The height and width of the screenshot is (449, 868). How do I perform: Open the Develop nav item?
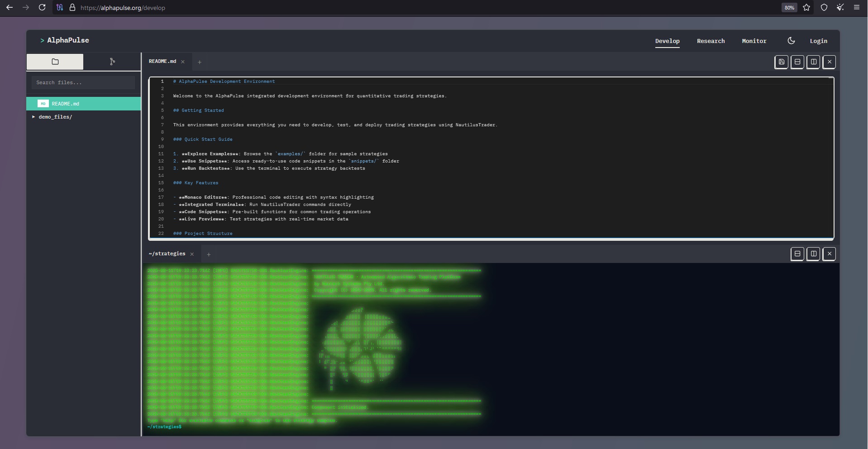click(667, 41)
